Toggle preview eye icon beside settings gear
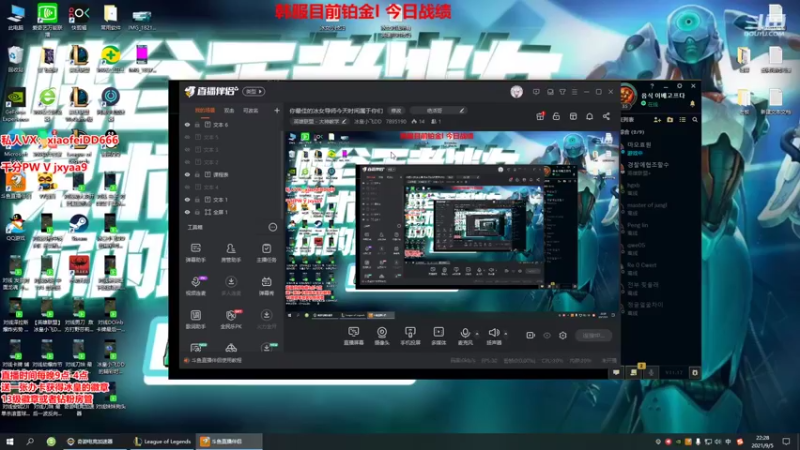This screenshot has width=800, height=450. [547, 335]
